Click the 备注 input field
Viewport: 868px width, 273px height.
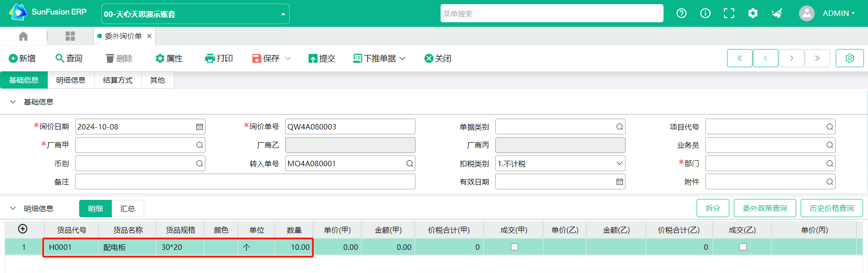point(245,182)
